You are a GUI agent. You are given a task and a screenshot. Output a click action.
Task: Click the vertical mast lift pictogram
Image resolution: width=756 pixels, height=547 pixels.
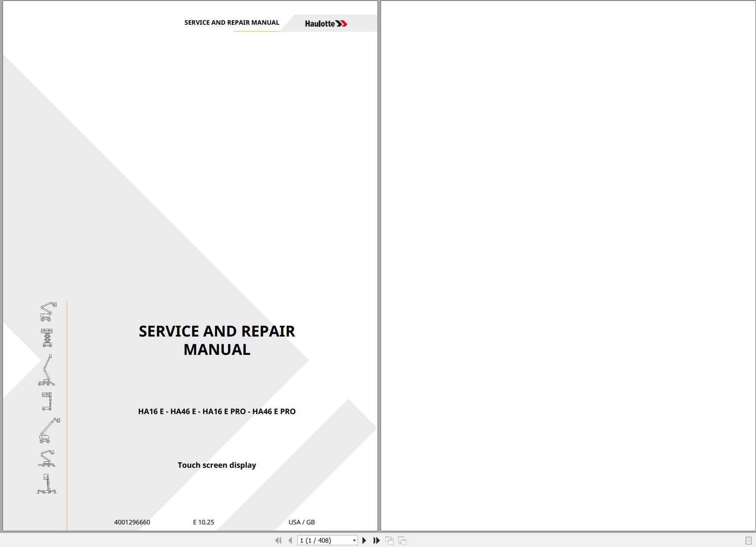click(x=47, y=401)
